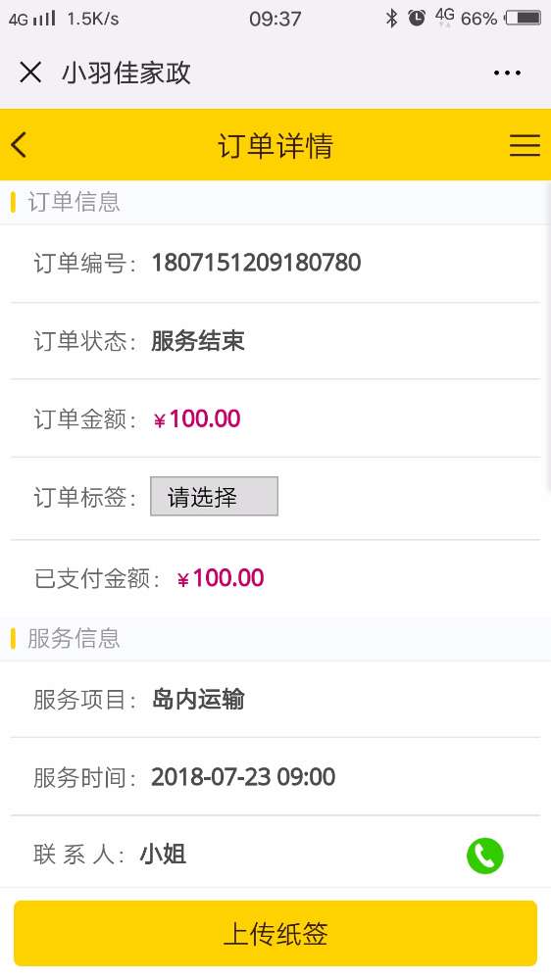
Task: Tap the 4G signal strength icon
Action: [x=32, y=19]
